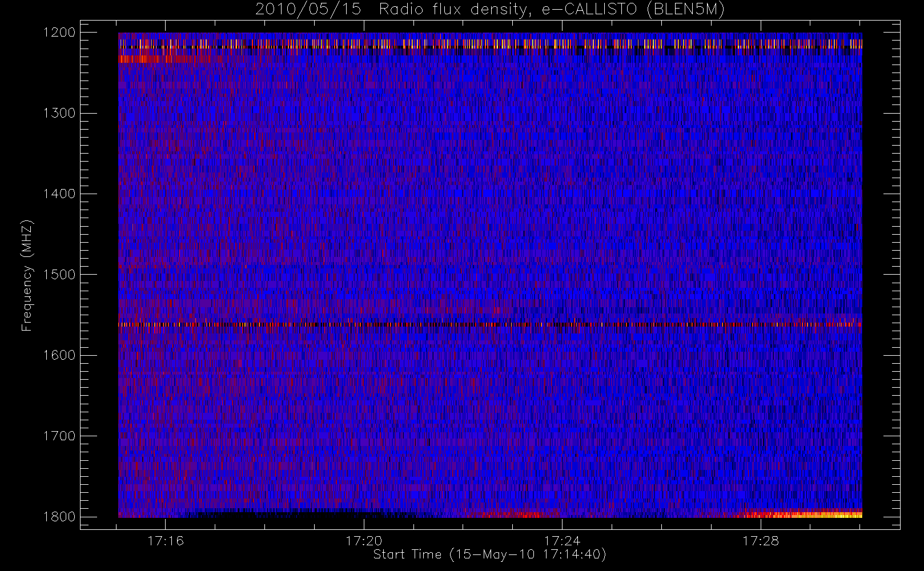Click the 1600 frequency tick label

click(59, 355)
